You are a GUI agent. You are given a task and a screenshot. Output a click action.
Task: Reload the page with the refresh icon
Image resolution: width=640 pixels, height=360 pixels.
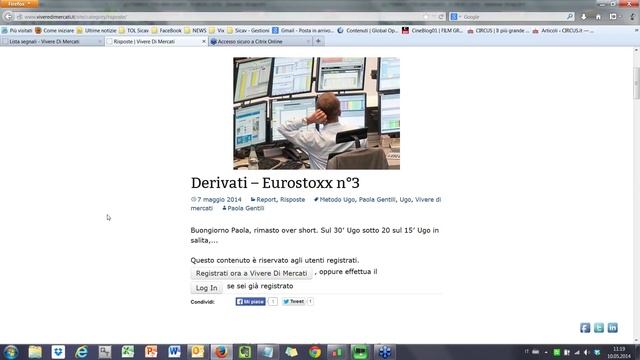pyautogui.click(x=441, y=17)
